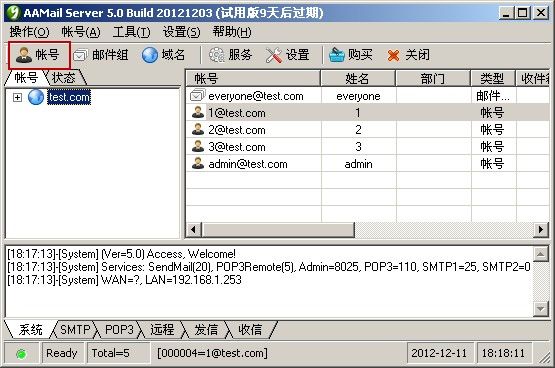Open the 工具(T) menu
This screenshot has width=555, height=368.
(x=131, y=32)
